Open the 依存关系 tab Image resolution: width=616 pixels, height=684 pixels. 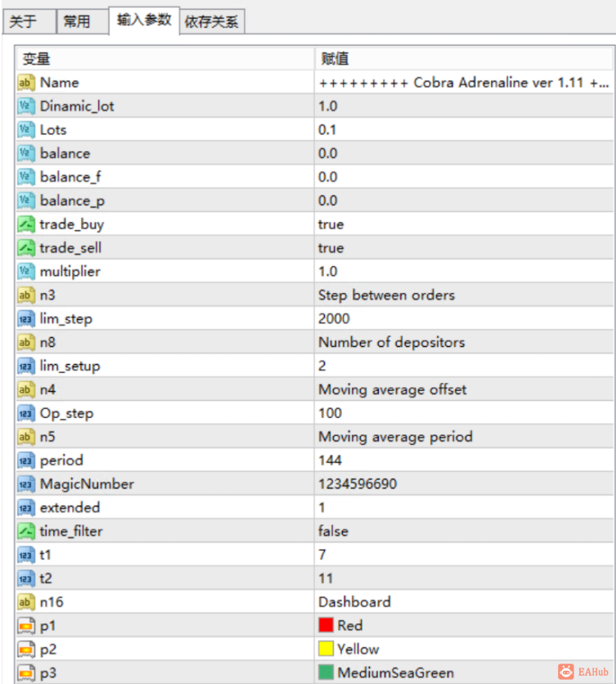(212, 21)
